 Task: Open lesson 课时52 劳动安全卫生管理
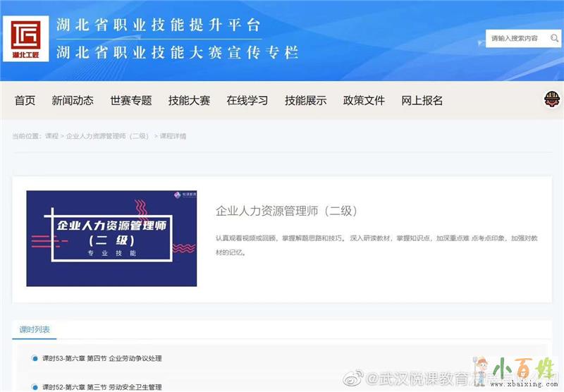[x=102, y=386]
